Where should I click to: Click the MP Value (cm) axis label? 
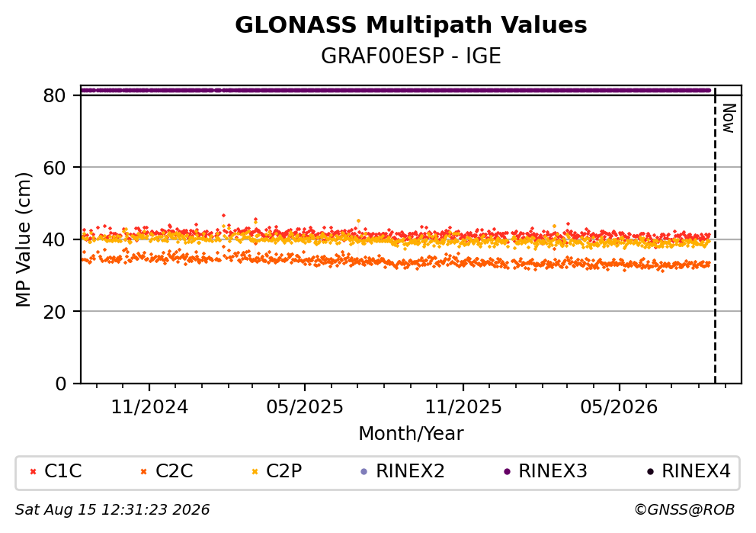(x=23, y=239)
